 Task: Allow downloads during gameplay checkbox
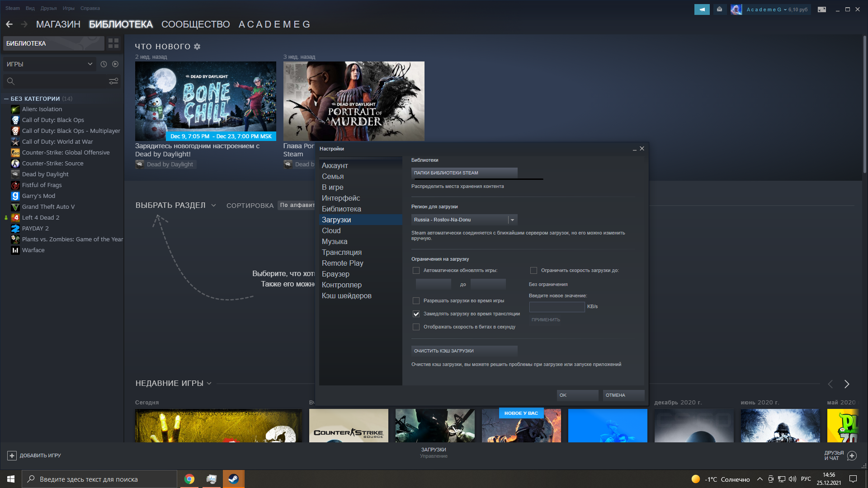coord(416,301)
